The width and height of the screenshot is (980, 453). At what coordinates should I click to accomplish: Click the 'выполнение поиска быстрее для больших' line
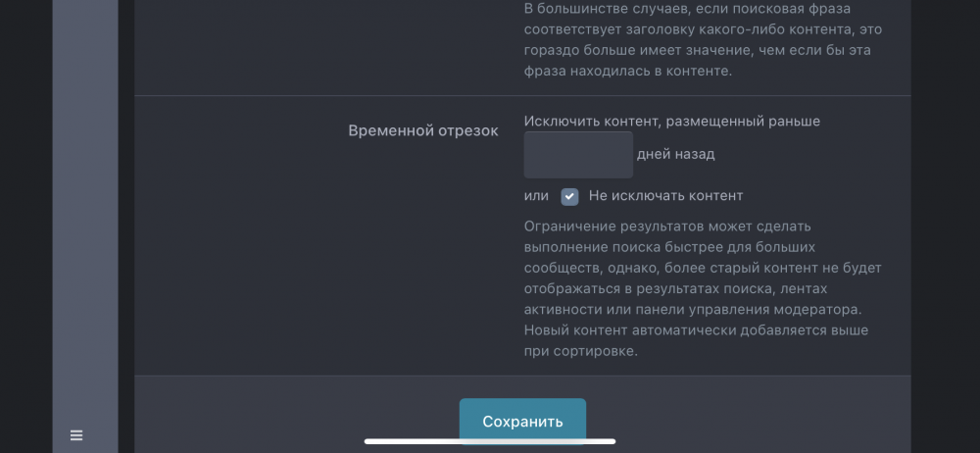click(669, 247)
